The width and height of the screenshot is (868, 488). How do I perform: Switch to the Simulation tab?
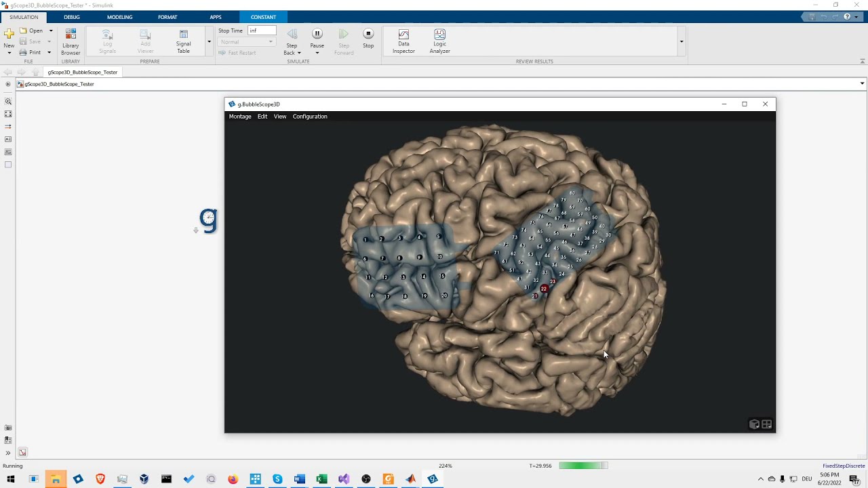click(x=24, y=17)
